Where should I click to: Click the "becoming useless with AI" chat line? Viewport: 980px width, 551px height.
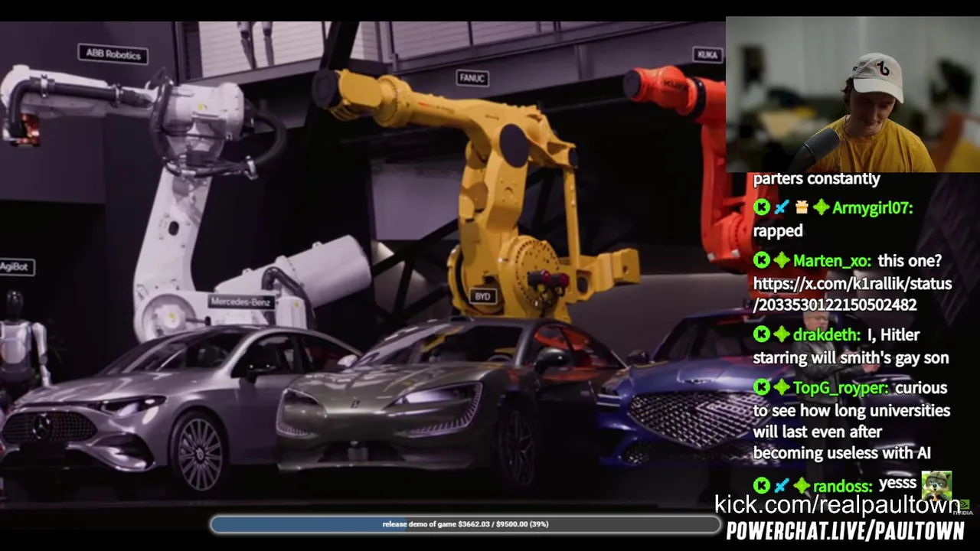[x=842, y=453]
